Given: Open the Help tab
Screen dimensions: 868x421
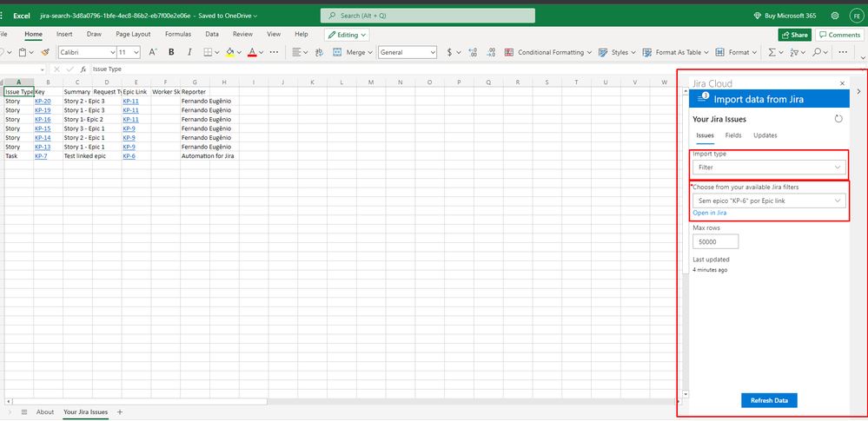Looking at the screenshot, I should click(301, 34).
